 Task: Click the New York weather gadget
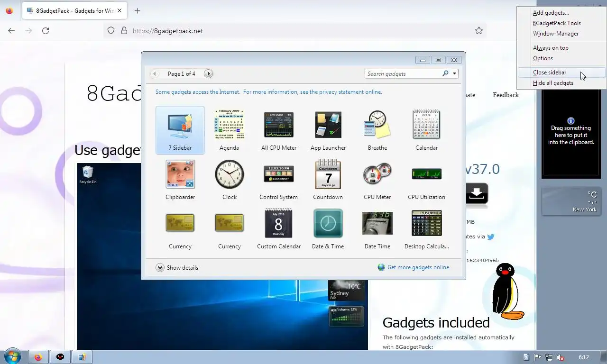coord(571,201)
